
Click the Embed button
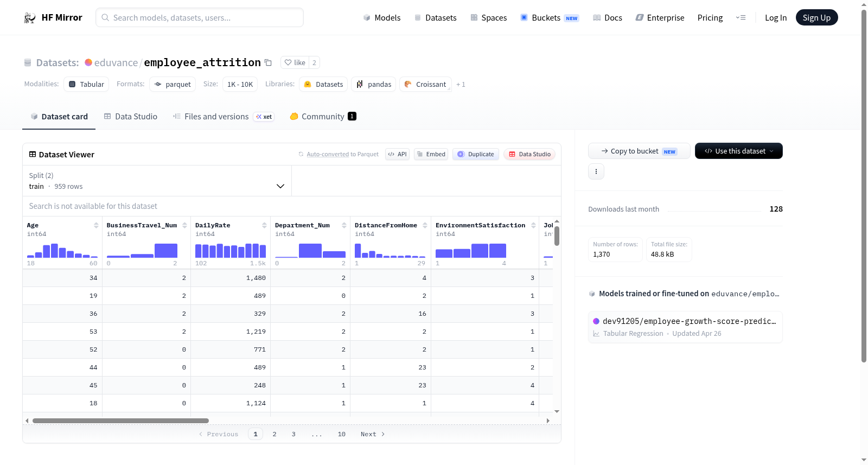tap(431, 154)
